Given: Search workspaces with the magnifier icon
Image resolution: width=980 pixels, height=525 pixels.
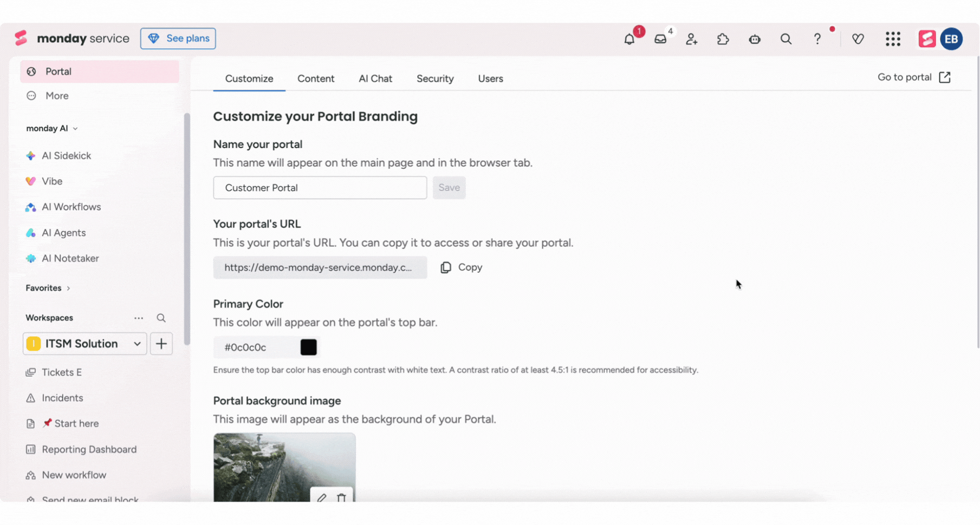Looking at the screenshot, I should [x=161, y=318].
